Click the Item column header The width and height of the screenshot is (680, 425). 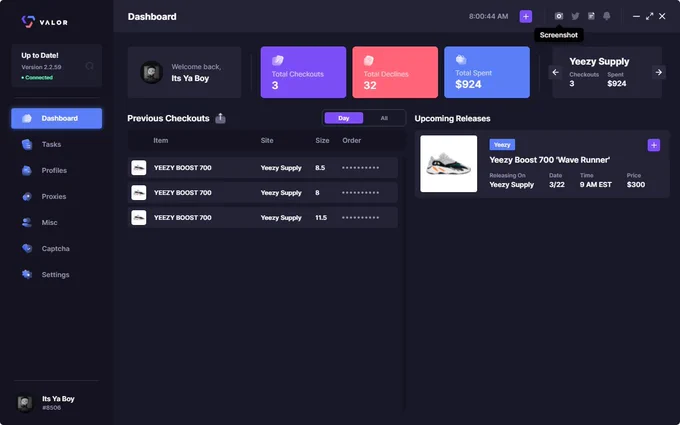click(x=160, y=141)
